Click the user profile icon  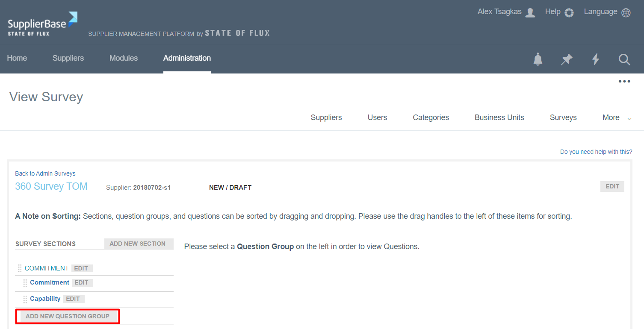[530, 12]
